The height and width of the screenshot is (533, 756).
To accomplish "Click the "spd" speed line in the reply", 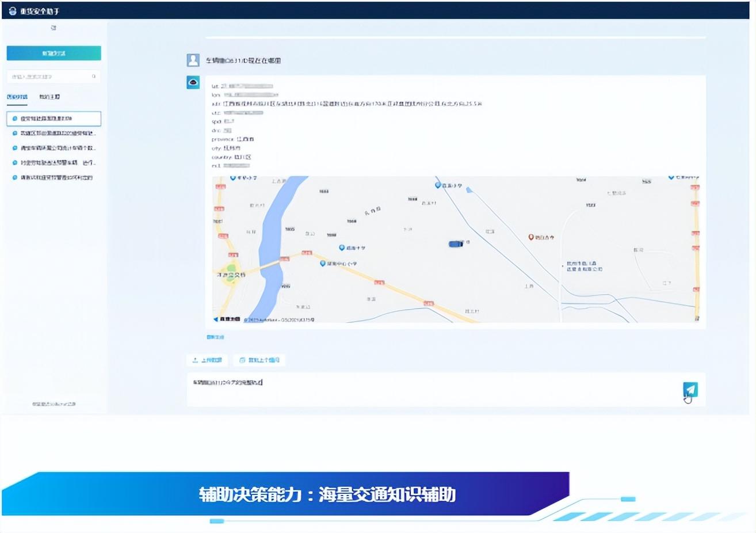I will [x=223, y=121].
